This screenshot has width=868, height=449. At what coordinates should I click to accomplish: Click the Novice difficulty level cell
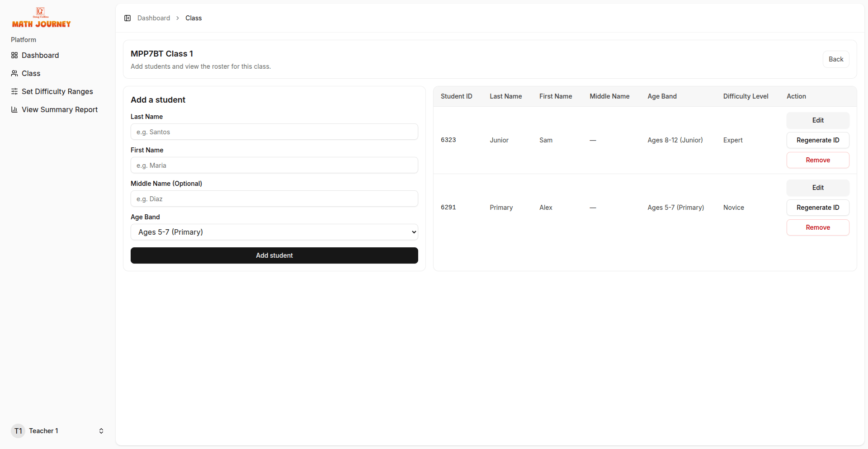733,208
